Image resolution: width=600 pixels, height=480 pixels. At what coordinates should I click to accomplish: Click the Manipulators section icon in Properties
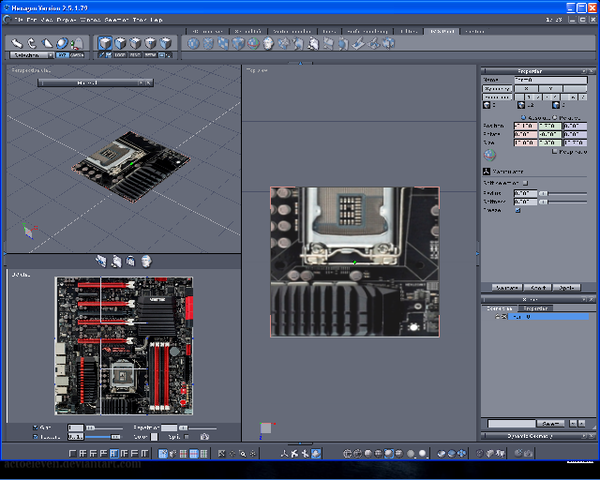pyautogui.click(x=486, y=171)
